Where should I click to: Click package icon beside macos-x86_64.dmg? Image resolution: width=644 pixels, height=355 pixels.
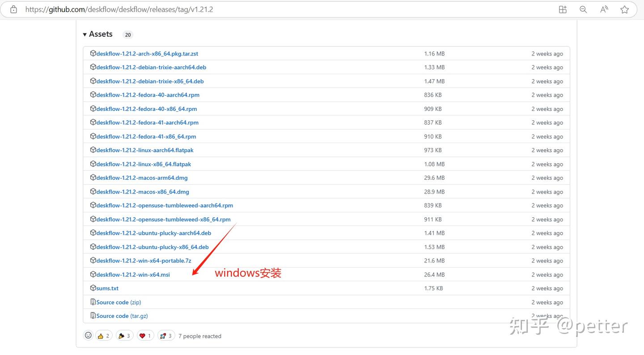point(93,191)
